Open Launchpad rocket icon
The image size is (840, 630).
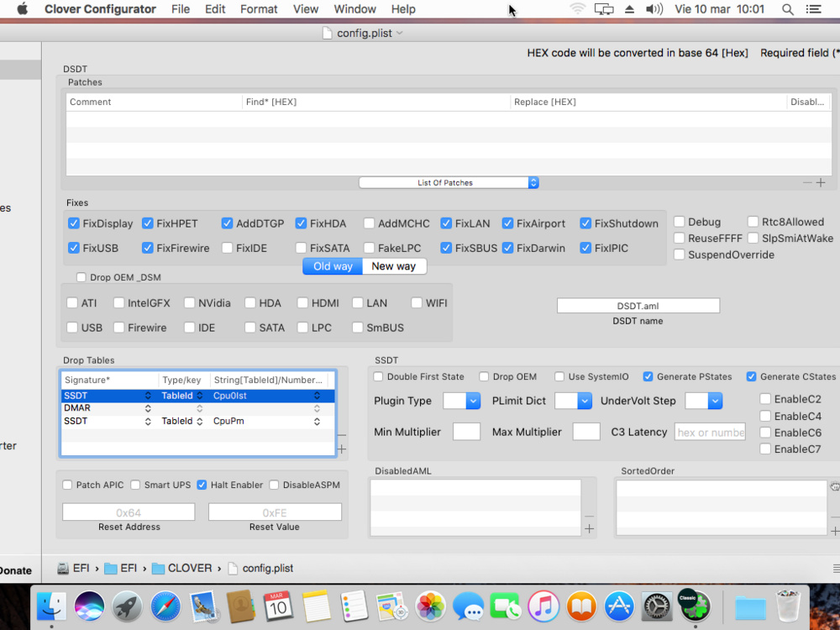(128, 606)
